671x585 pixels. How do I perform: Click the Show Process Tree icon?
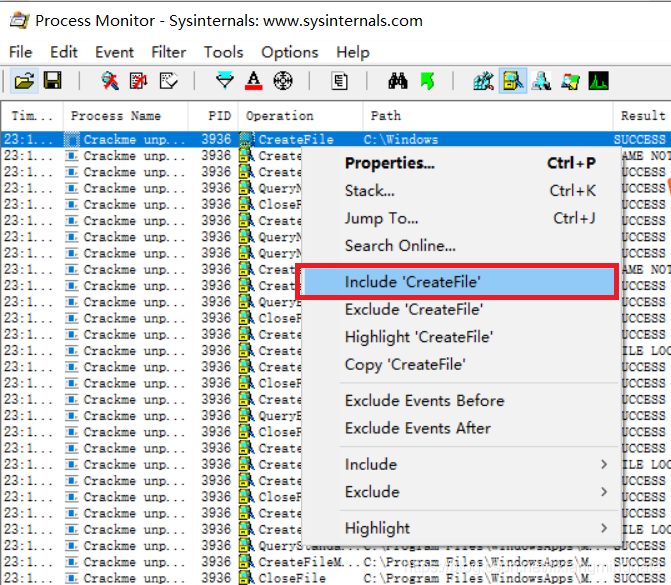(340, 80)
